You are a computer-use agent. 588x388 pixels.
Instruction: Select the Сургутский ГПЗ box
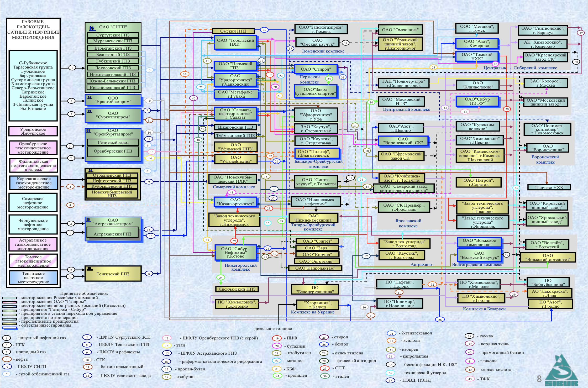[x=113, y=35]
